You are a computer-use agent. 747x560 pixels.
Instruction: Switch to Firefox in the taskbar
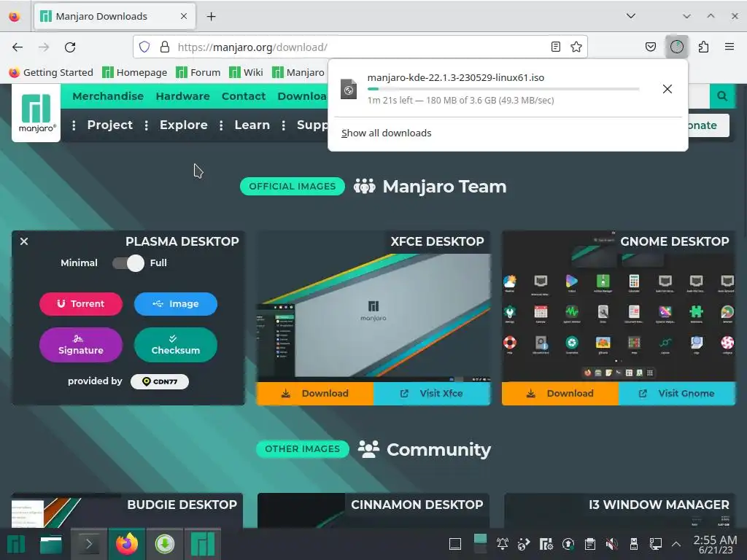(127, 544)
